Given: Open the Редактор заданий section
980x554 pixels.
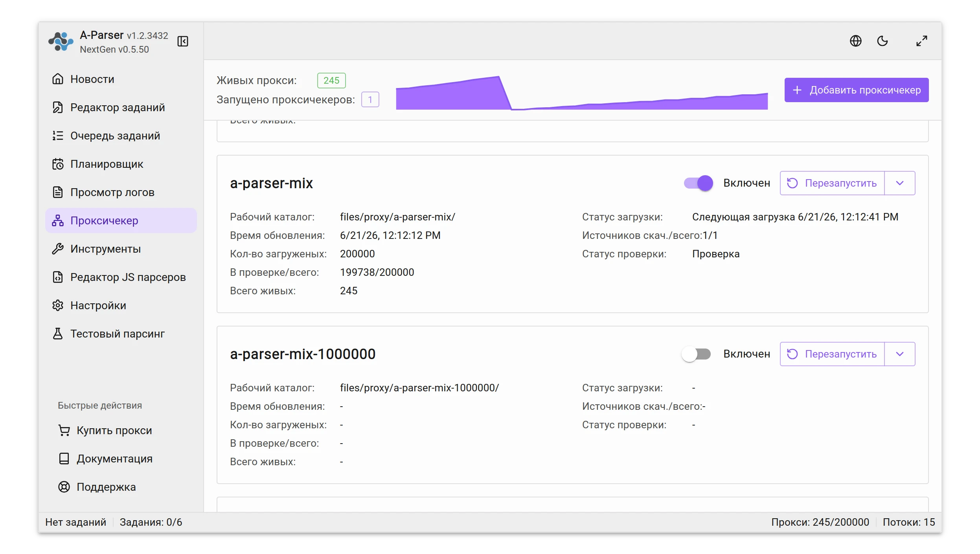Looking at the screenshot, I should click(121, 107).
